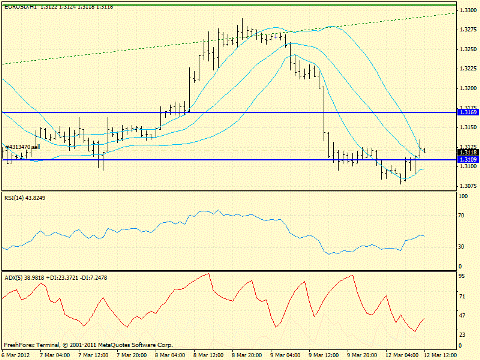
Task: Click the ADX scale value 23
Action: coord(462,335)
